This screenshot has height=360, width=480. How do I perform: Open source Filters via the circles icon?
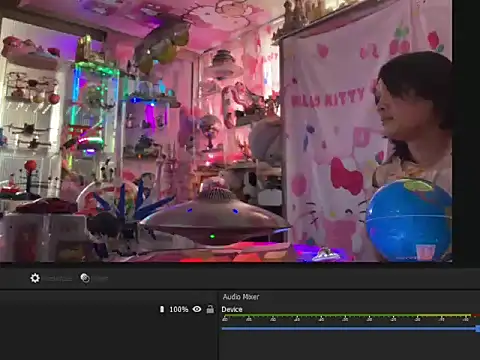85,278
